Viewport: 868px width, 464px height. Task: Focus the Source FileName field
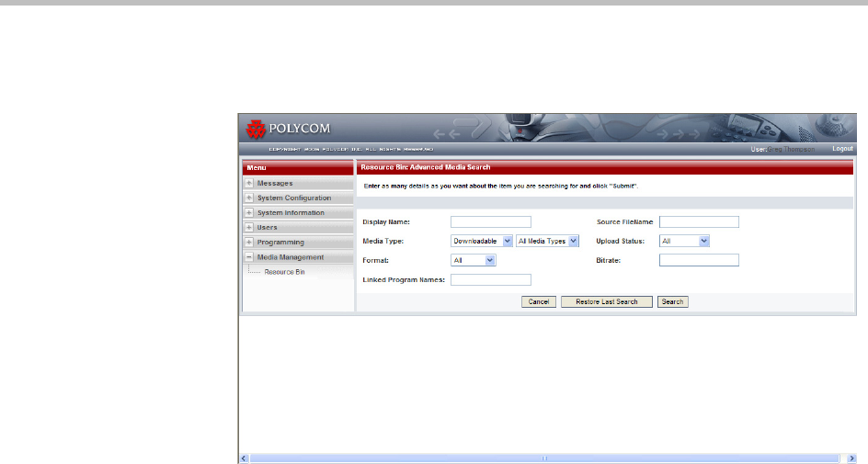[699, 221]
